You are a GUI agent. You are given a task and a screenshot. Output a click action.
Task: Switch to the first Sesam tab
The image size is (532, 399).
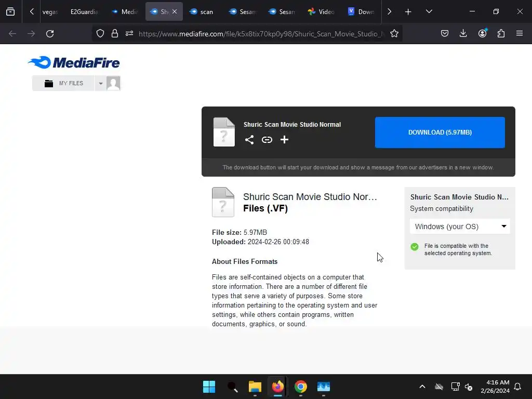coord(243,11)
